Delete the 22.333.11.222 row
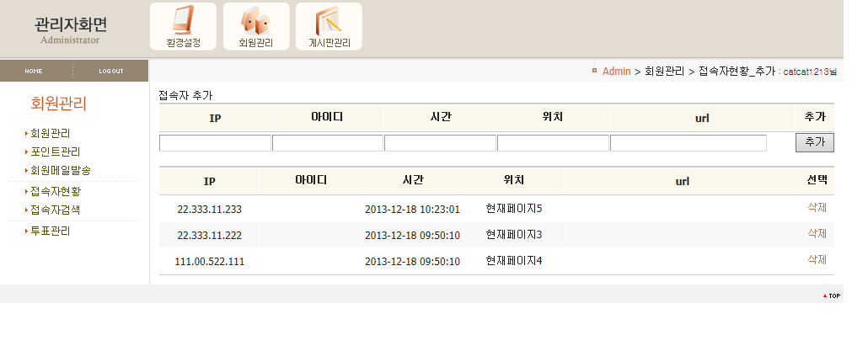 tap(817, 233)
